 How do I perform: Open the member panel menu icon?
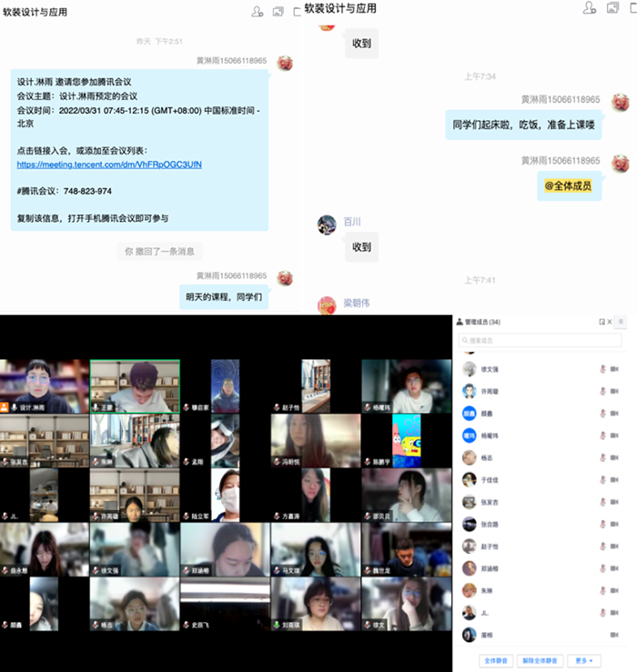622,322
